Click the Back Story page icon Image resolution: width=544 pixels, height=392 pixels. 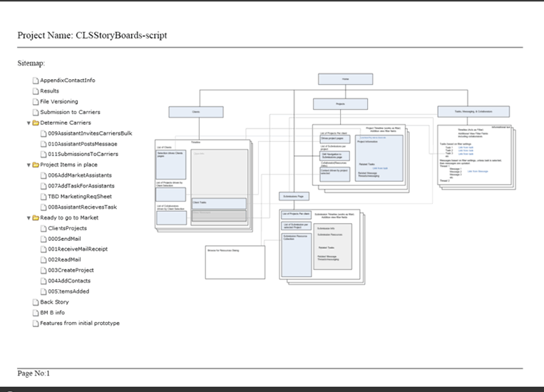pos(36,302)
